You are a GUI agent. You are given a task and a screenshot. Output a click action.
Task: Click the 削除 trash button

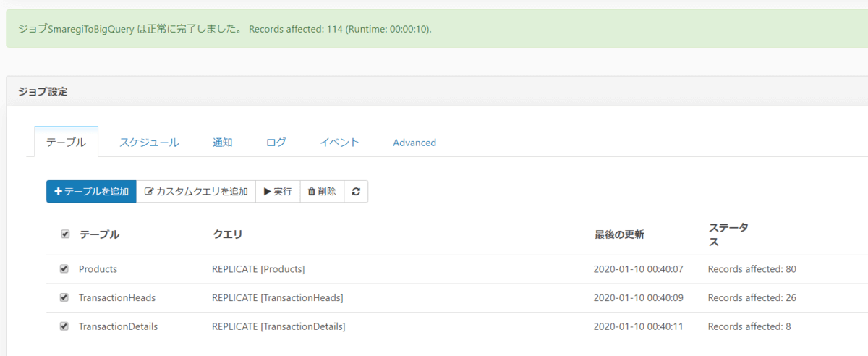pyautogui.click(x=322, y=192)
